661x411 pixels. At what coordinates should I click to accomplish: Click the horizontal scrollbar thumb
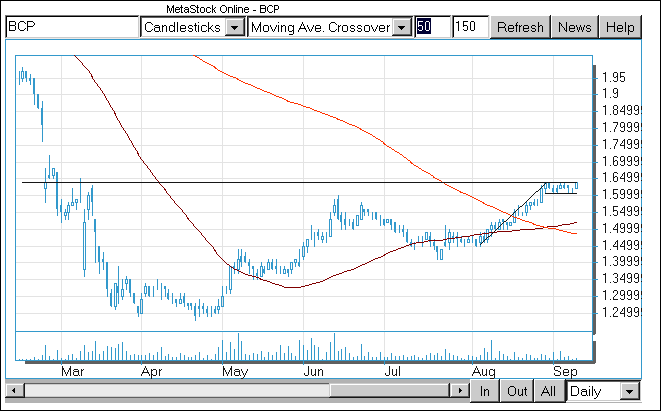(x=390, y=390)
